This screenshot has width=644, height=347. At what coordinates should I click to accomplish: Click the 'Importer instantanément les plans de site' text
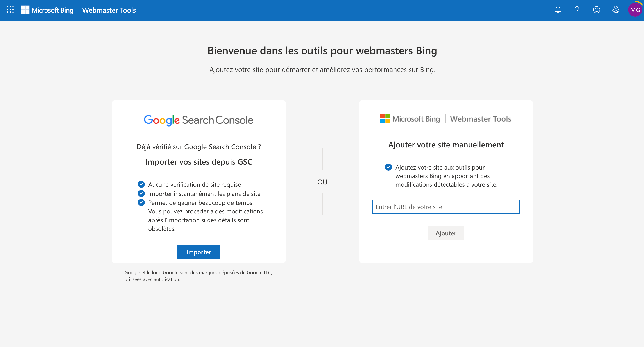(x=204, y=194)
